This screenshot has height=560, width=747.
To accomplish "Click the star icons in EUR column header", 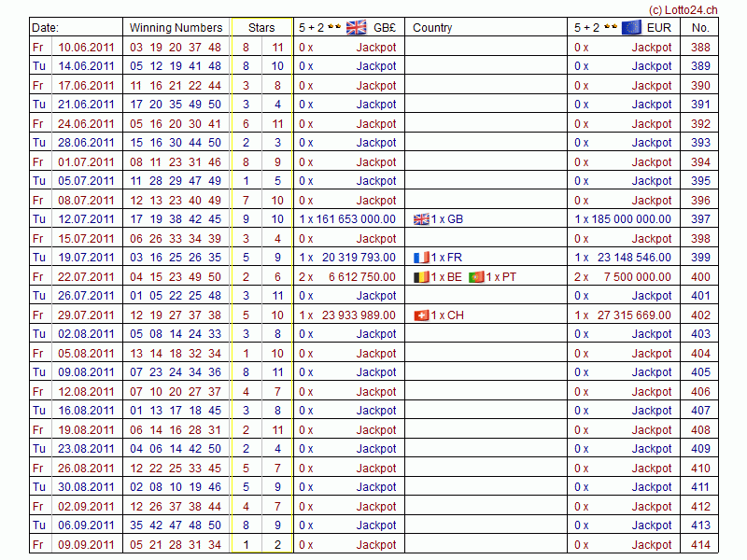I will click(x=611, y=28).
